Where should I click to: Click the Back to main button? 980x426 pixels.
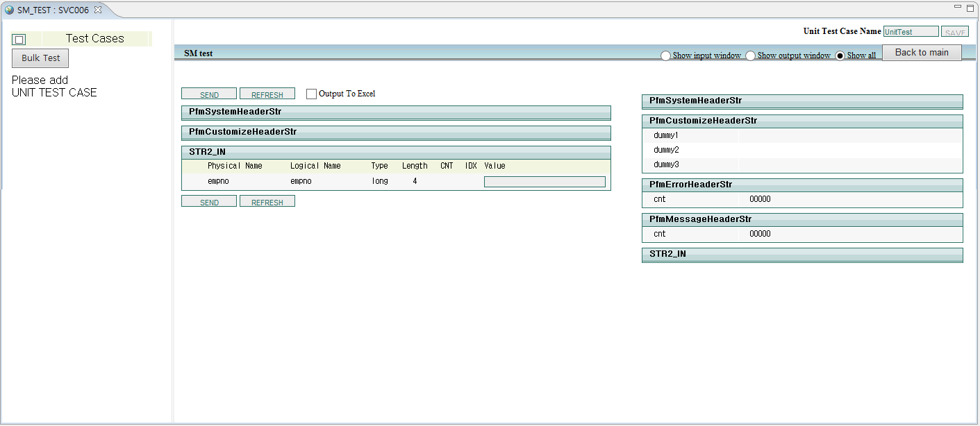[x=921, y=53]
